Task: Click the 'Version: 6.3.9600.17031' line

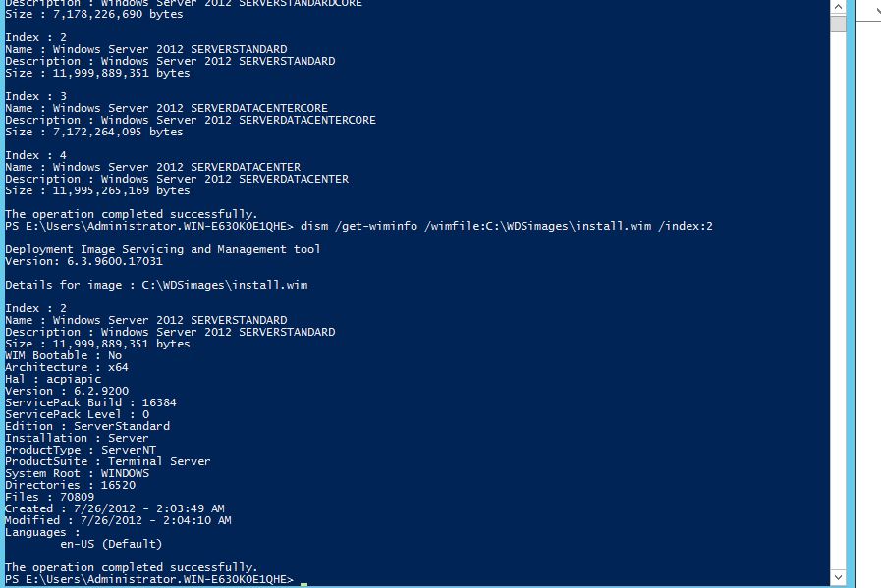Action: 83,261
